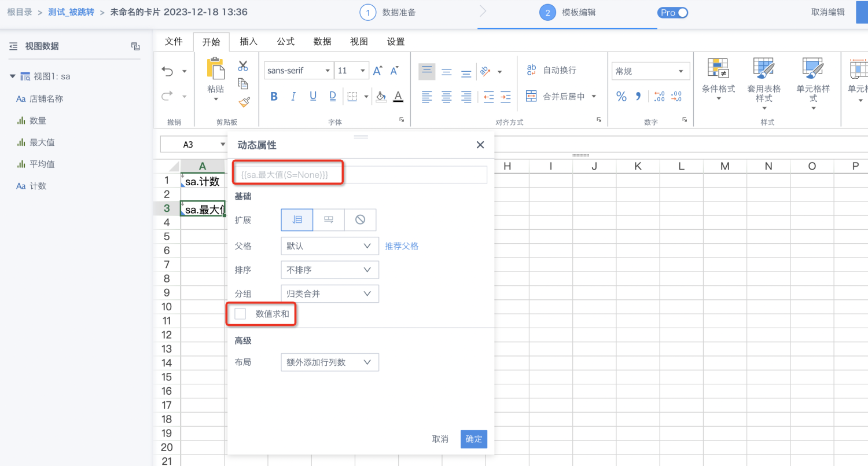The image size is (868, 466).
Task: Open the 分组 归类合并 dropdown
Action: 330,293
